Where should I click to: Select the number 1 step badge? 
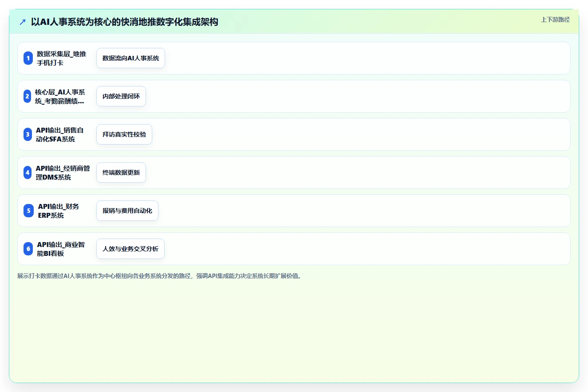[x=28, y=58]
